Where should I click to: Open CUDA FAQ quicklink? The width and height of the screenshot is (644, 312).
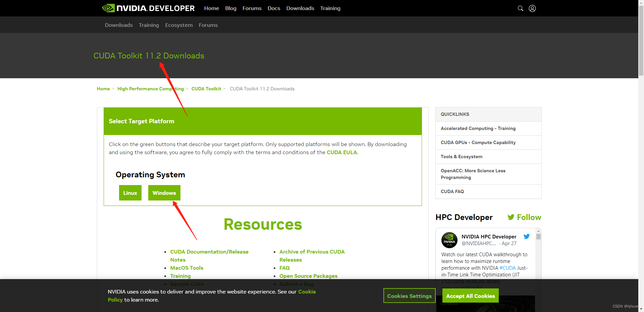(x=488, y=191)
